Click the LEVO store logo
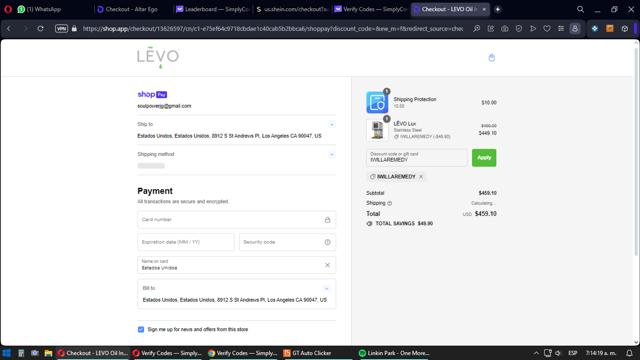This screenshot has height=360, width=640. [x=158, y=57]
